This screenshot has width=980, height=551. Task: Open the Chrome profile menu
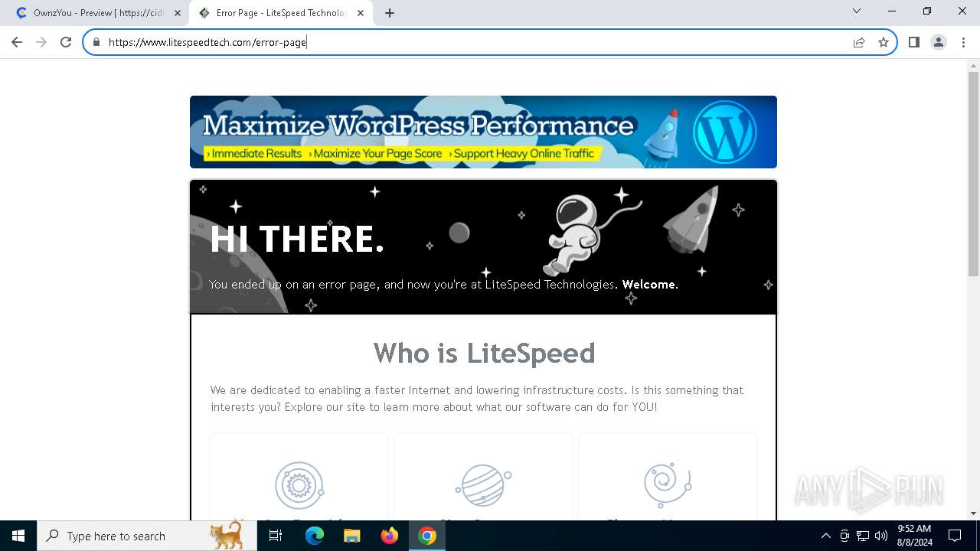click(939, 42)
